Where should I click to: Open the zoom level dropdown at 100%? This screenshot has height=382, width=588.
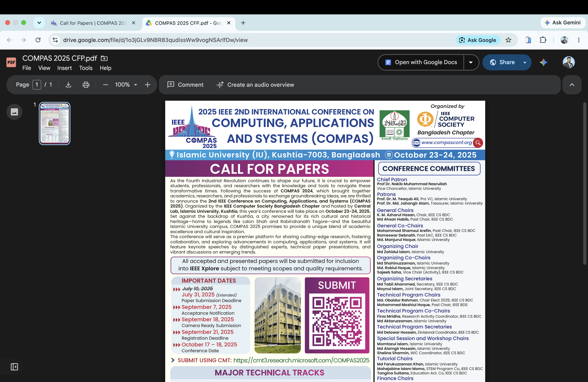tap(126, 85)
